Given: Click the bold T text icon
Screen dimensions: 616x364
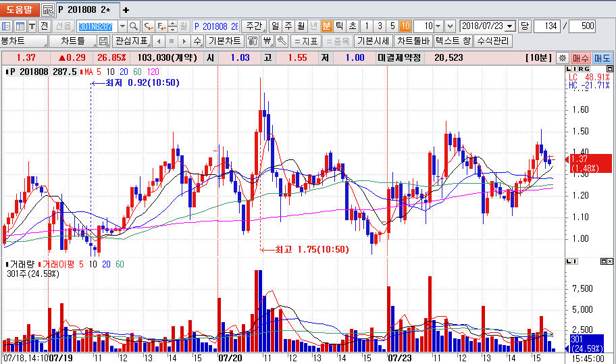Looking at the screenshot, I should (32, 26).
